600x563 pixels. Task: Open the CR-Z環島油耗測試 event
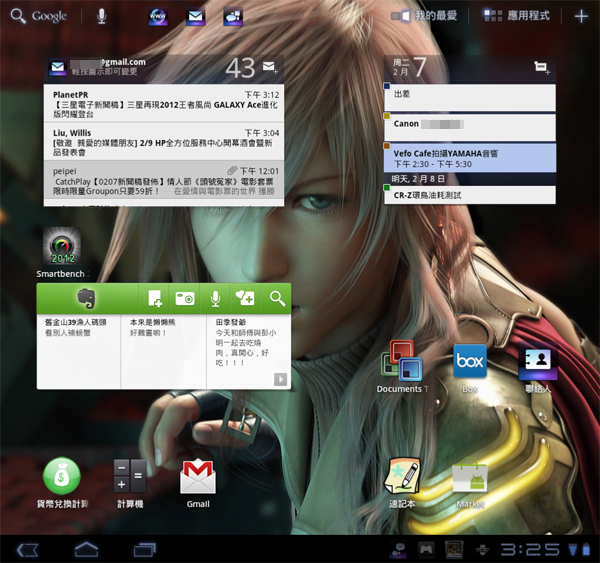(470, 195)
